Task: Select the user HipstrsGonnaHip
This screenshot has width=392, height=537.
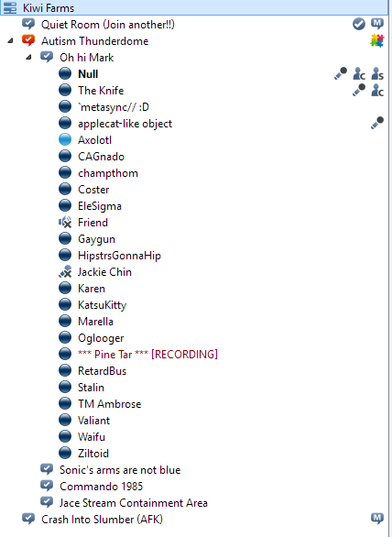Action: coord(119,256)
